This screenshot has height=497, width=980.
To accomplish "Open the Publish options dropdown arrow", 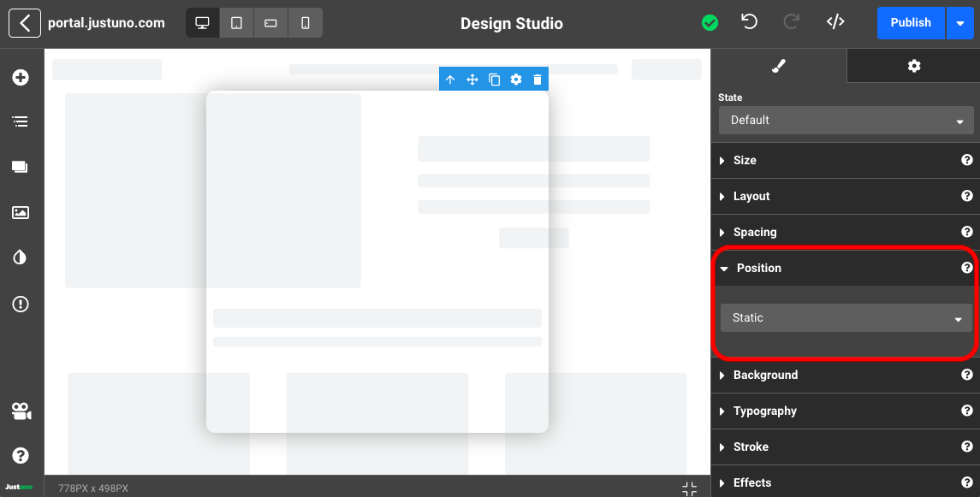I will [x=959, y=23].
